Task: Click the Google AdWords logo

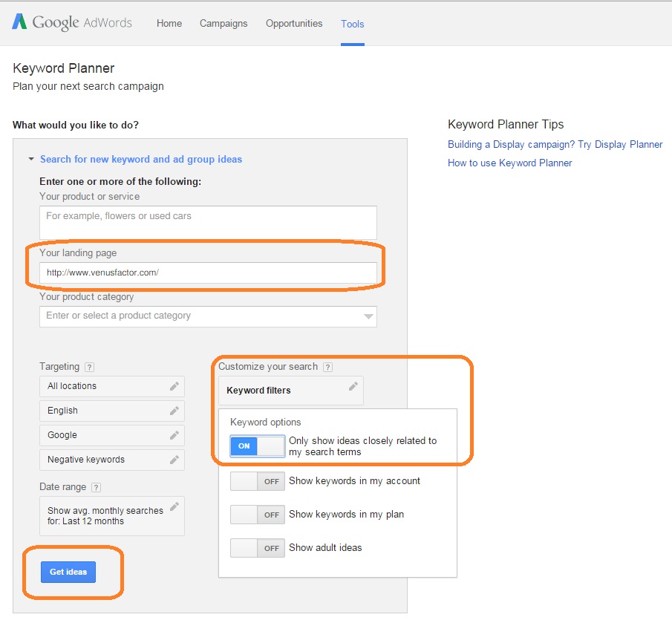Action: point(72,23)
